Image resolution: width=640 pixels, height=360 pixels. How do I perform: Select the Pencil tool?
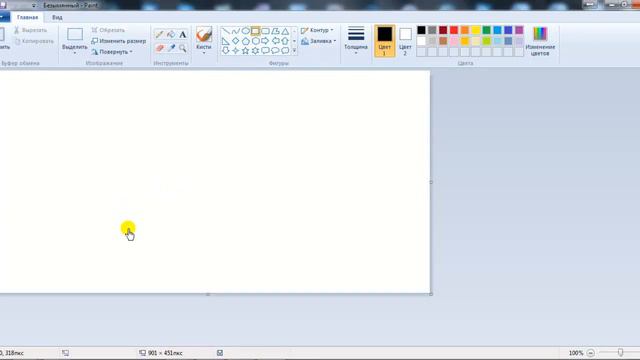tap(160, 35)
